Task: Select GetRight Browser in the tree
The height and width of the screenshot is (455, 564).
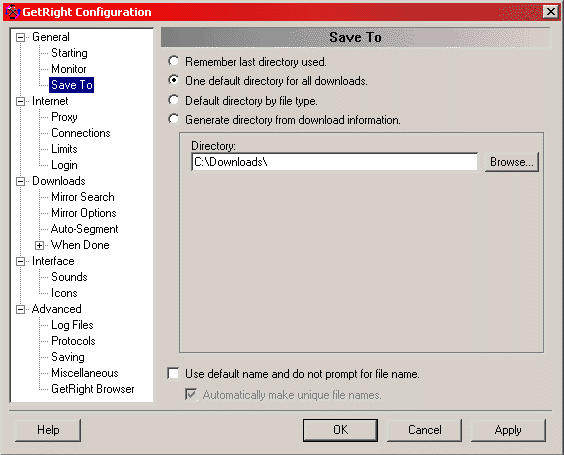Action: pyautogui.click(x=92, y=389)
